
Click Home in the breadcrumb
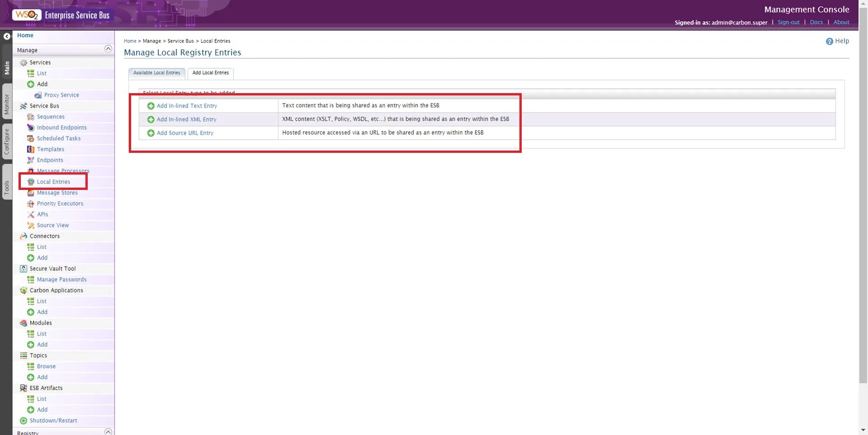coord(130,41)
